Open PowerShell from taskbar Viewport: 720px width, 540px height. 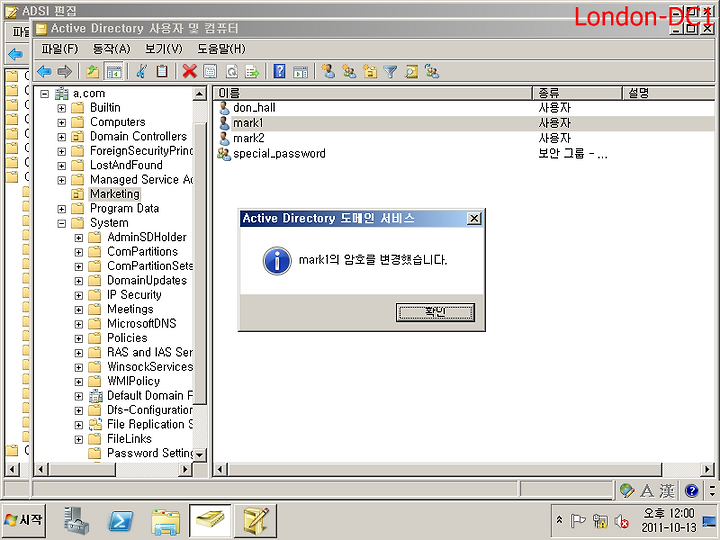click(120, 521)
